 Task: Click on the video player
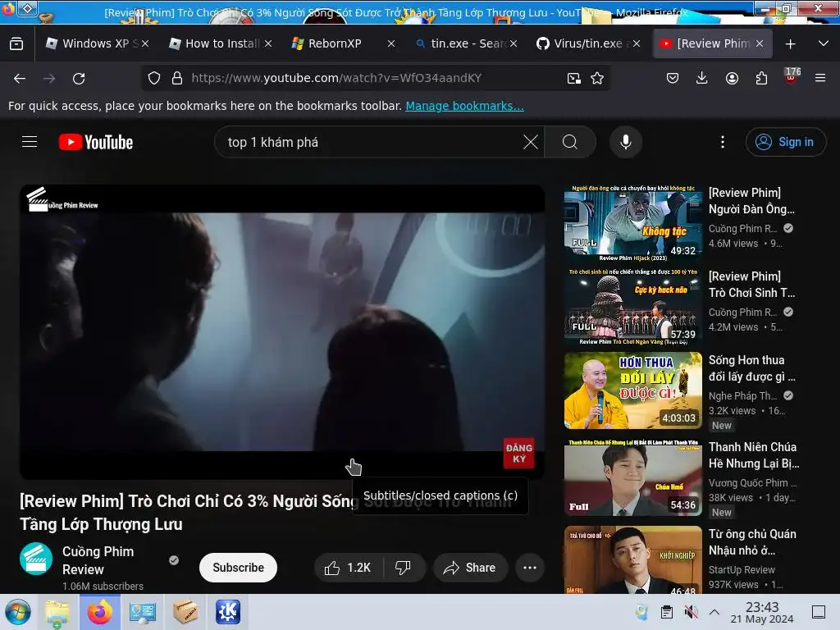click(282, 331)
